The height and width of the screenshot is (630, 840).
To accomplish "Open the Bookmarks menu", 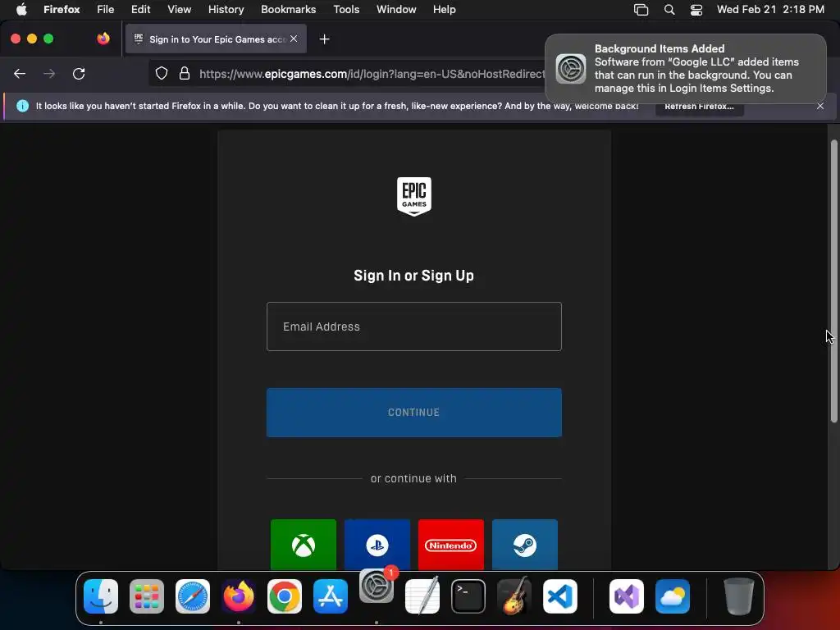I will click(x=288, y=10).
